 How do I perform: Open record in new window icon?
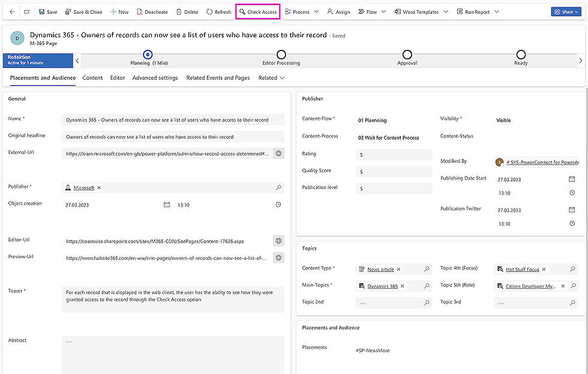[27, 11]
